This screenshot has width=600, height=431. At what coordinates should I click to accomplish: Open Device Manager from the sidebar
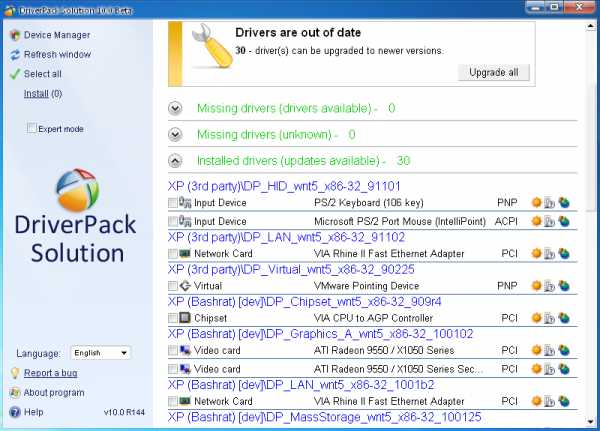pos(57,35)
